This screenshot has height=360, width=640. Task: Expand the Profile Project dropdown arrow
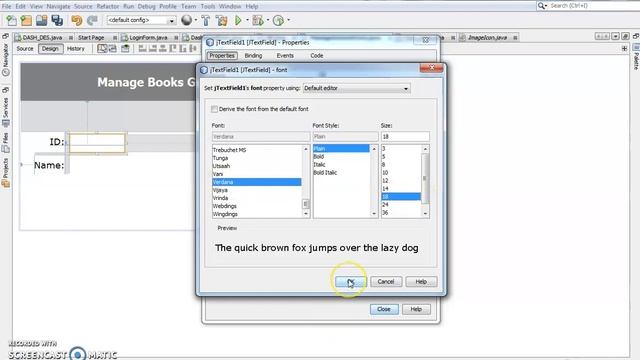[289, 20]
